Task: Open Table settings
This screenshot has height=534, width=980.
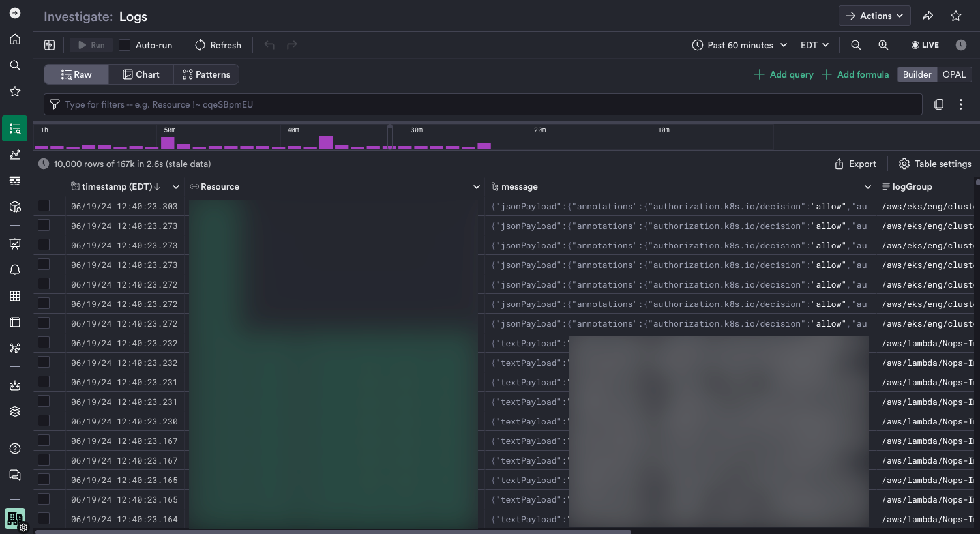Action: pyautogui.click(x=934, y=164)
